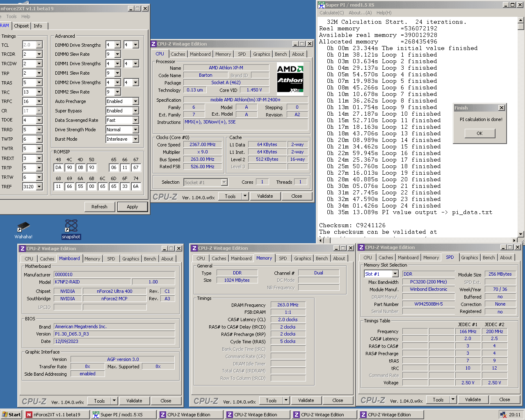The width and height of the screenshot is (525, 420).
Task: Open the Data Scavenged Rate dropdown
Action: pyautogui.click(x=136, y=120)
